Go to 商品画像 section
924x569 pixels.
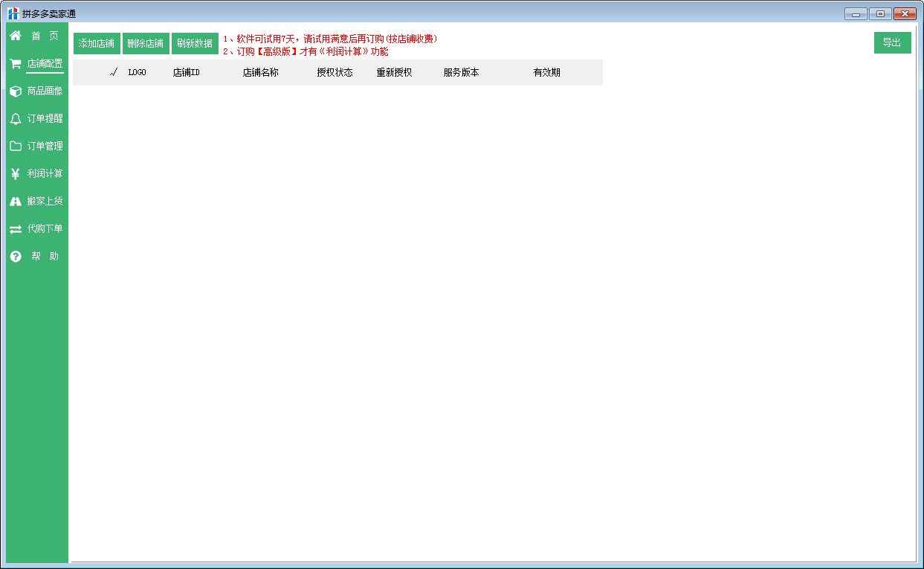45,91
